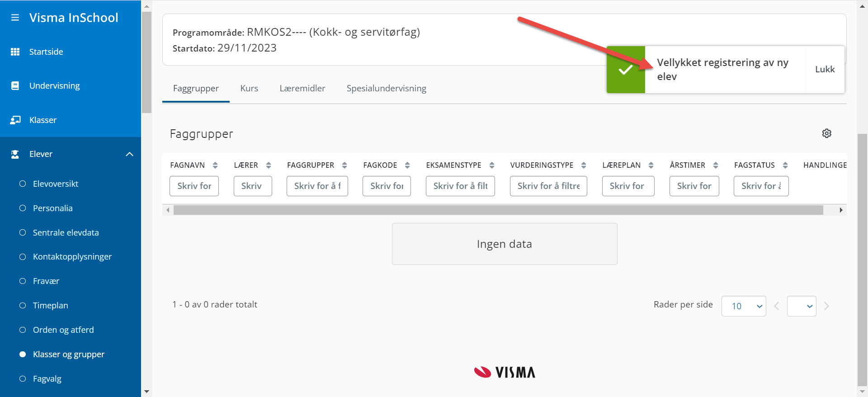The height and width of the screenshot is (397, 868).
Task: Click table scrollbar left arrow
Action: click(x=168, y=210)
